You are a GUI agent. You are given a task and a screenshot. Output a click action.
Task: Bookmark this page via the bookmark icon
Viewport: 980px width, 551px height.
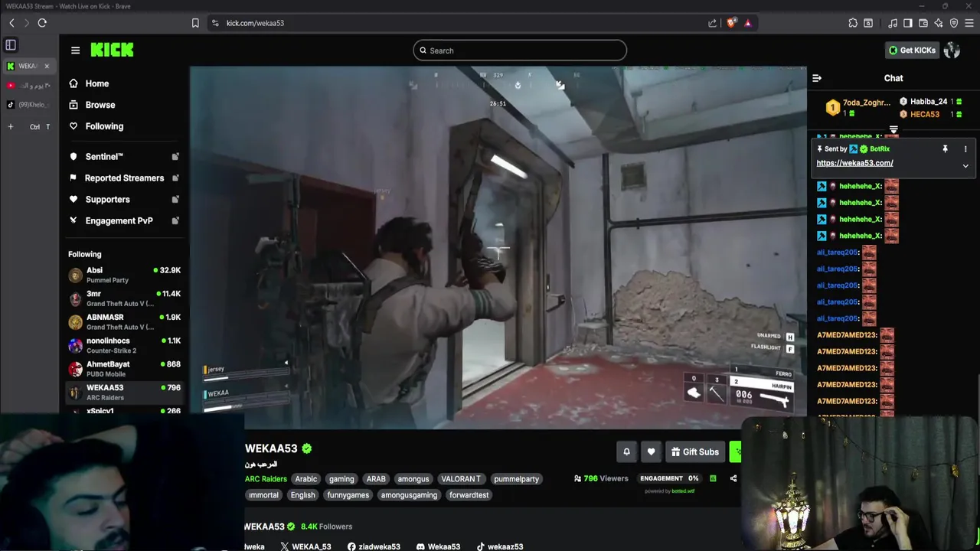[x=195, y=23]
